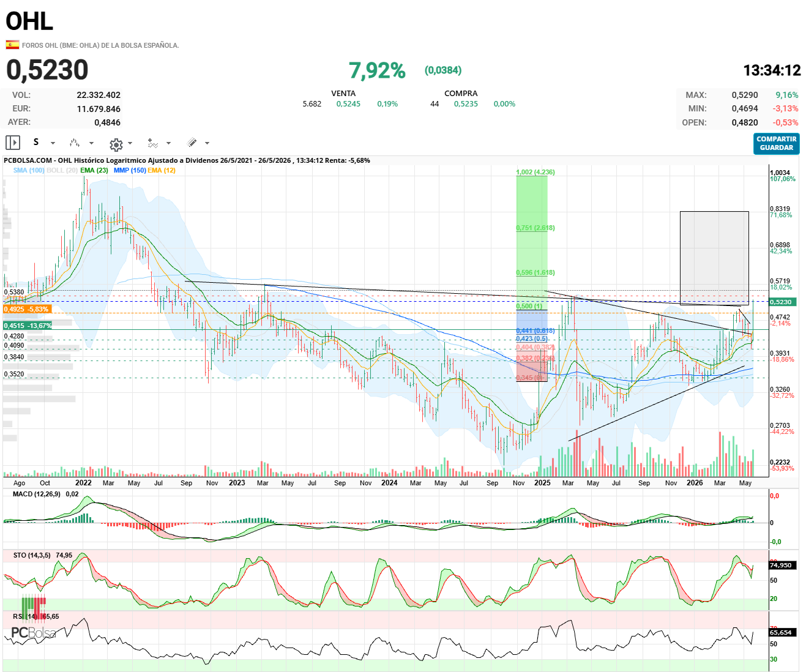Click the -3,13% MIN percentage
806x672 pixels.
[x=786, y=108]
